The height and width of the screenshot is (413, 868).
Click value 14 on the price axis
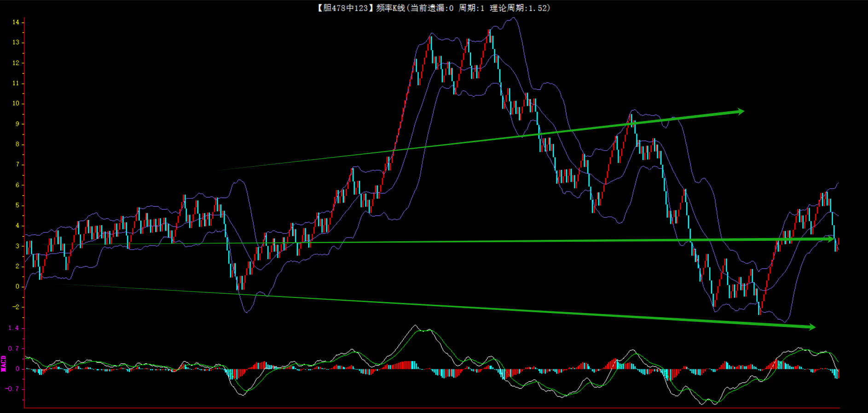tap(16, 22)
